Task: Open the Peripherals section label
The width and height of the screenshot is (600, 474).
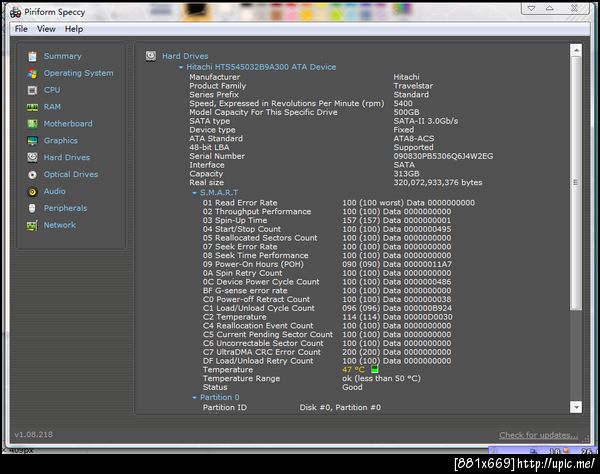Action: (65, 208)
